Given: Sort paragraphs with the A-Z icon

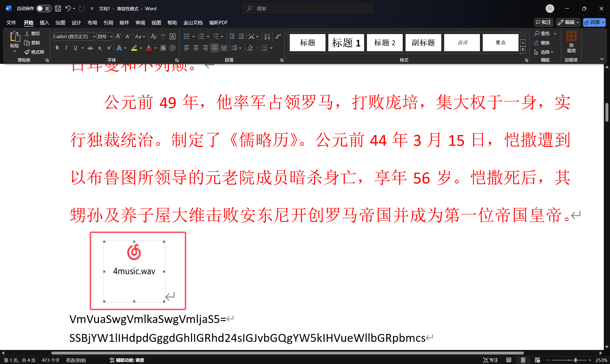Looking at the screenshot, I should [267, 36].
